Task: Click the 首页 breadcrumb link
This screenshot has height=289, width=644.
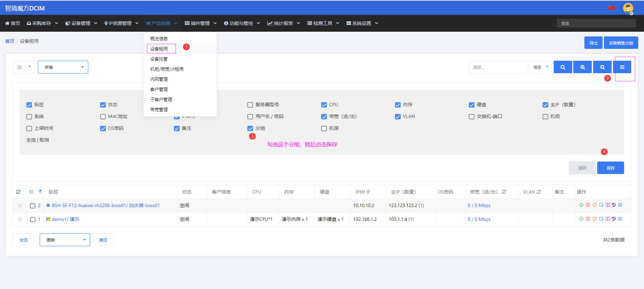Action: pyautogui.click(x=10, y=41)
